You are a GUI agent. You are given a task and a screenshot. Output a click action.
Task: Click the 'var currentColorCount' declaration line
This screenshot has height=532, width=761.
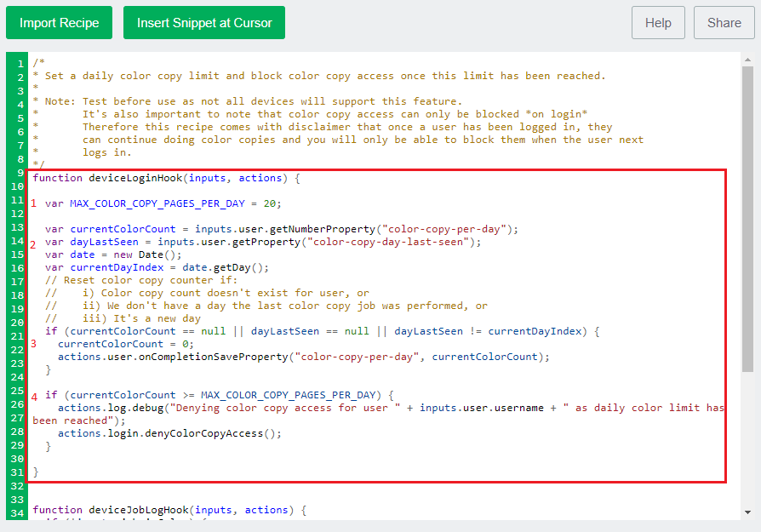[x=282, y=229]
